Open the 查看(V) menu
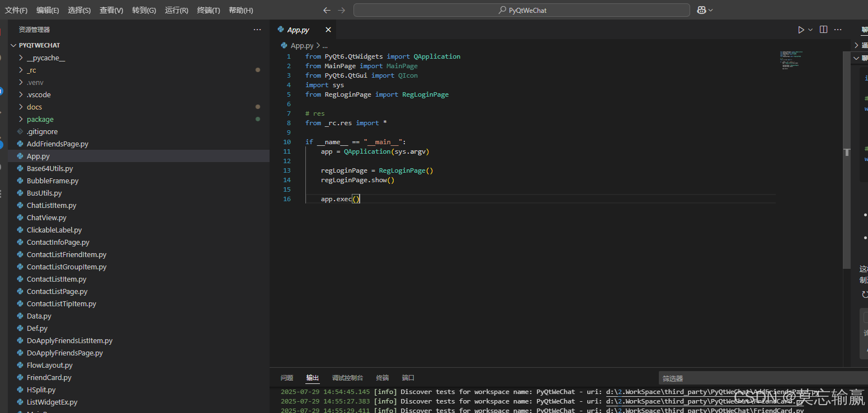The image size is (868, 413). pyautogui.click(x=111, y=10)
